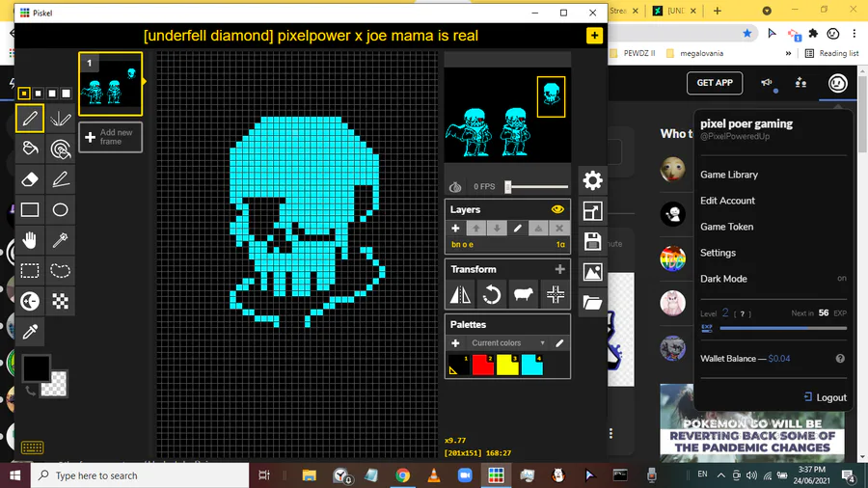Select the Move hand tool
Screen dimensions: 868x488
click(x=30, y=240)
